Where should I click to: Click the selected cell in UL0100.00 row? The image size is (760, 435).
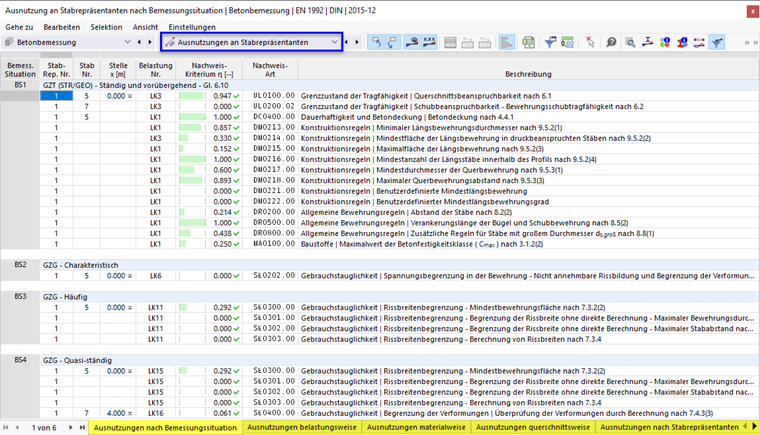pos(56,96)
